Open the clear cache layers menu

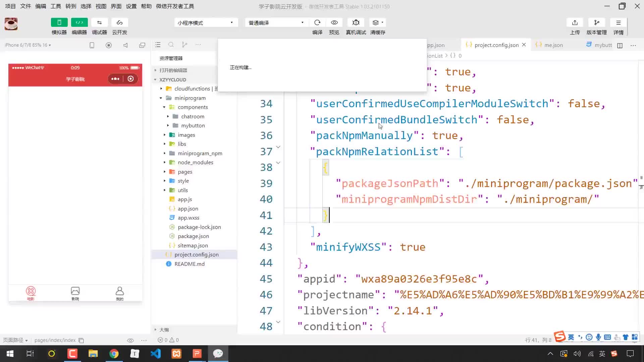coord(378,22)
